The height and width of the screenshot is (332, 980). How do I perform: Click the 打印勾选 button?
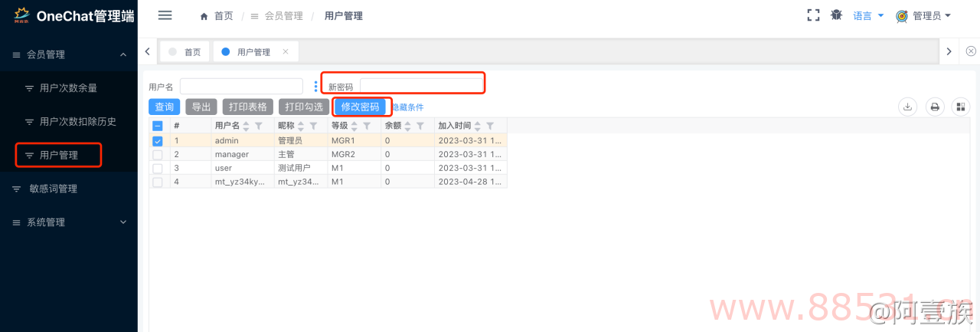304,107
